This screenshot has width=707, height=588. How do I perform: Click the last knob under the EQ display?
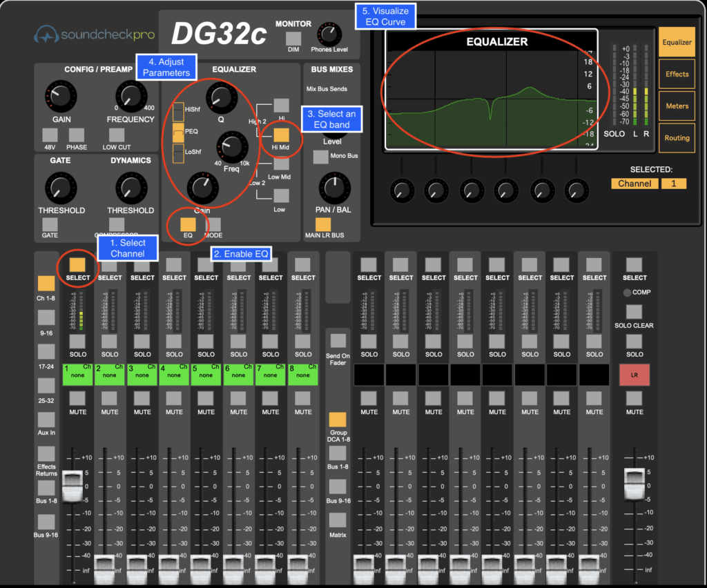(x=577, y=190)
